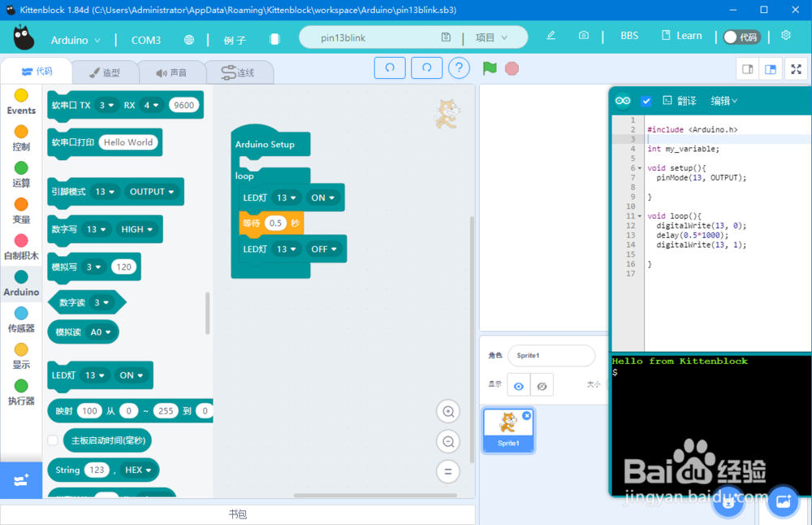This screenshot has height=525, width=812.
Task: Open the add extension button
Action: [21, 480]
